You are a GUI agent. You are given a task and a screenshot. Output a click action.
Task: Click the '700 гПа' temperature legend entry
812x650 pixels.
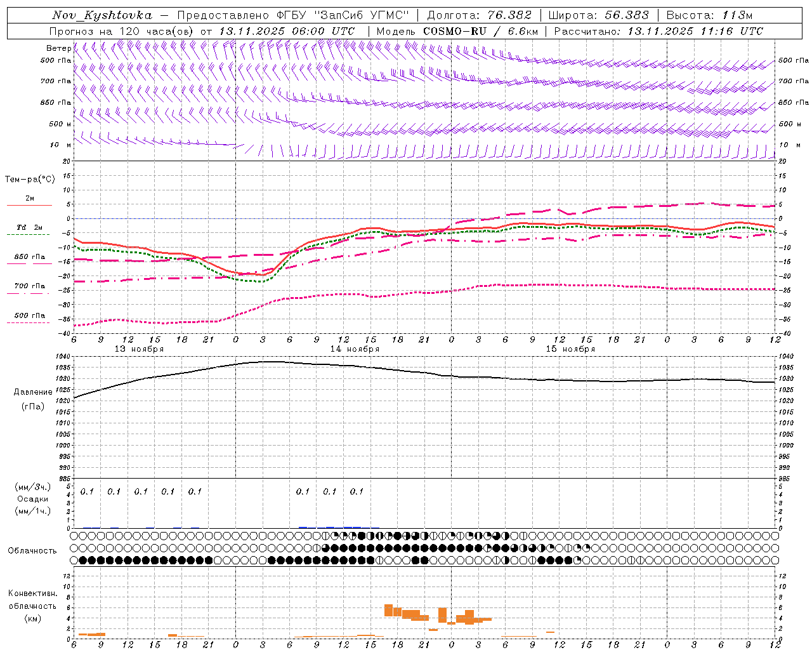(30, 286)
